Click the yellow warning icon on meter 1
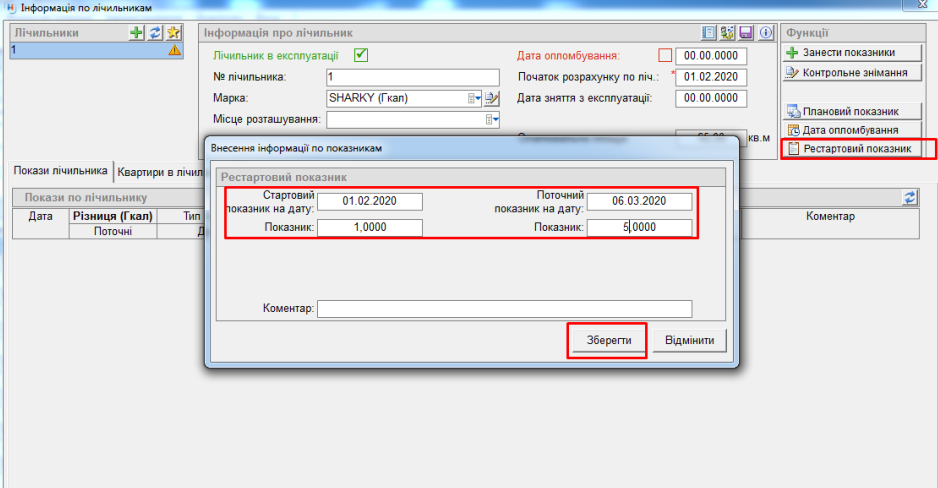Viewport: 938px width, 488px height. coord(174,49)
